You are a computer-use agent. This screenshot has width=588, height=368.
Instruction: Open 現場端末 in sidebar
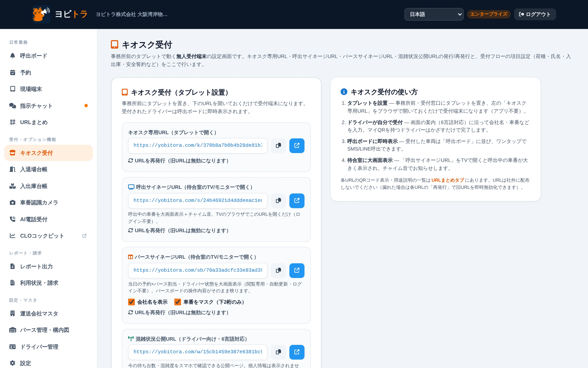49,89
